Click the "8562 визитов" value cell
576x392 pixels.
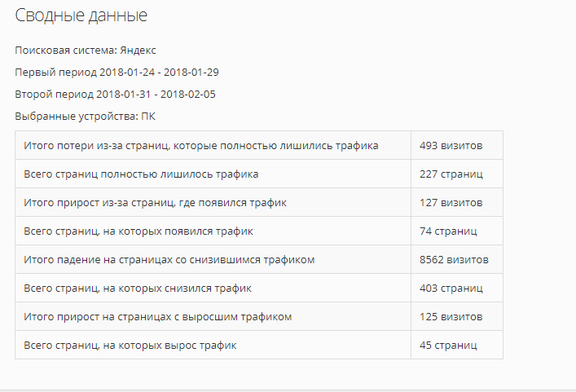(x=454, y=260)
